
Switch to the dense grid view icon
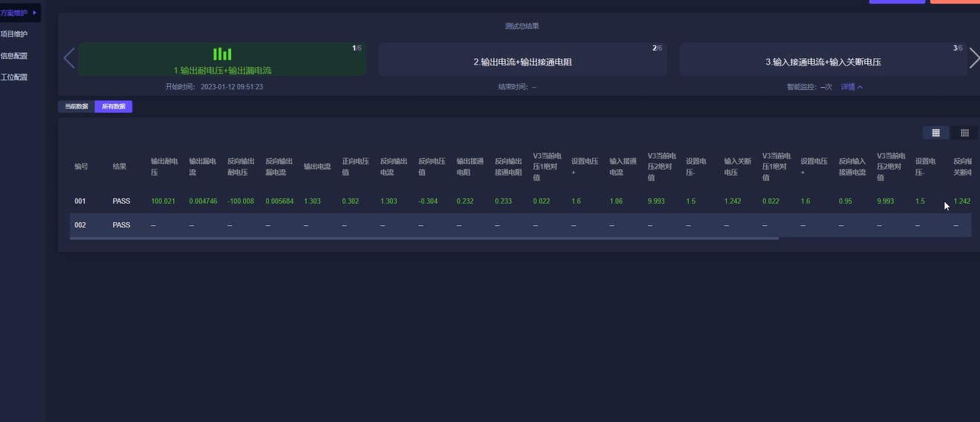[964, 132]
